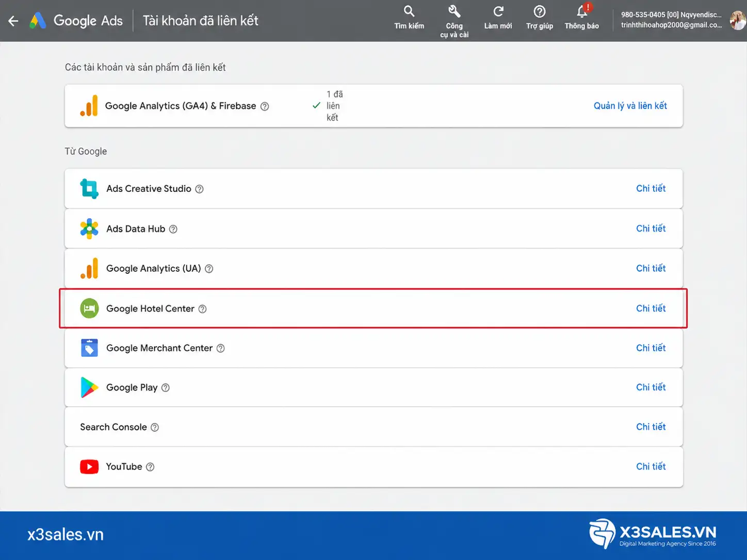
Task: Open help tooltip for Ads Creative Studio
Action: tap(199, 189)
